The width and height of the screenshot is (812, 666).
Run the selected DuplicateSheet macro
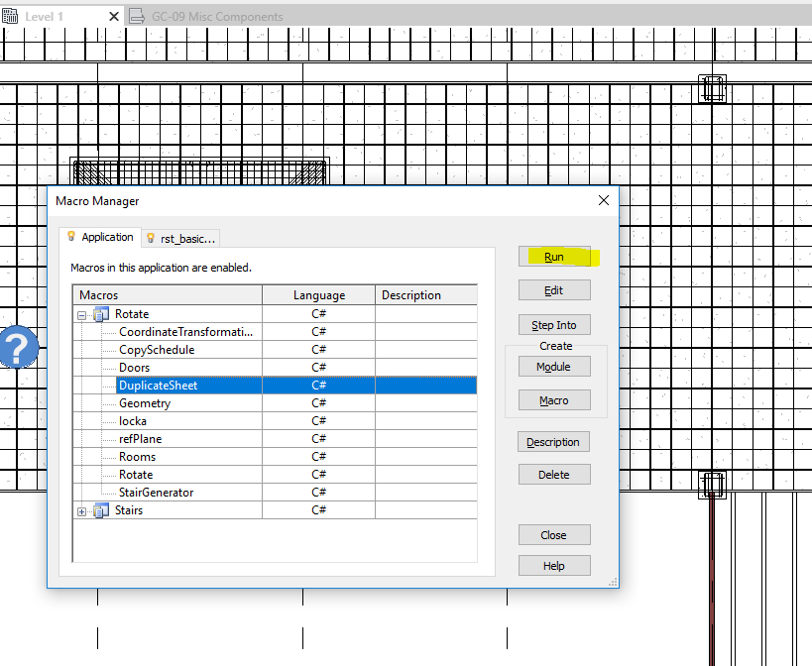click(553, 256)
